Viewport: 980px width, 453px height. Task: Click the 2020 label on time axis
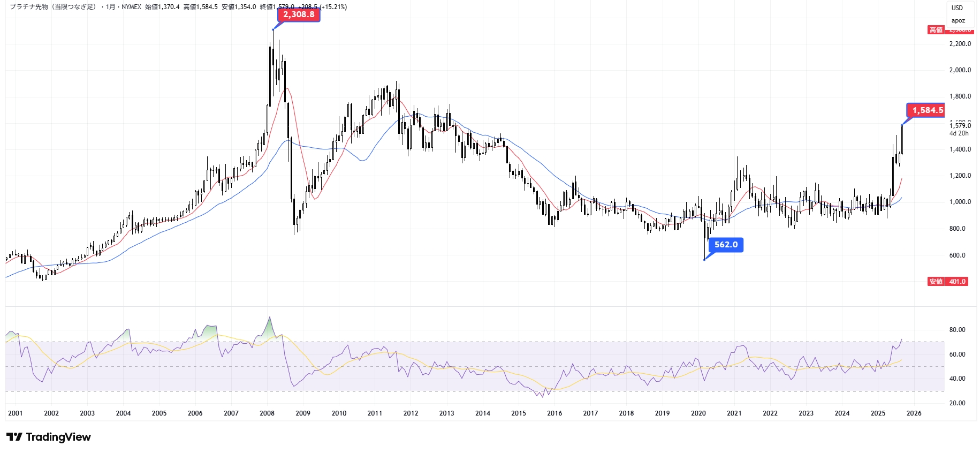click(x=698, y=413)
